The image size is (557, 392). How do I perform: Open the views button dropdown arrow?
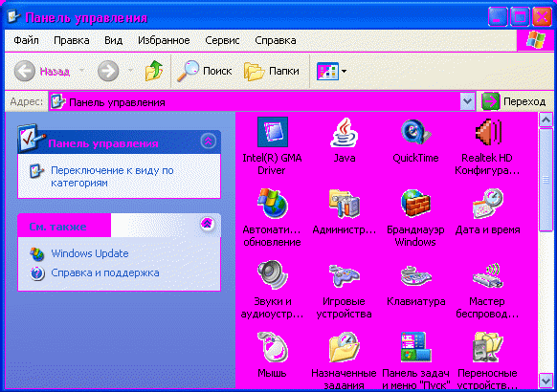tap(344, 72)
